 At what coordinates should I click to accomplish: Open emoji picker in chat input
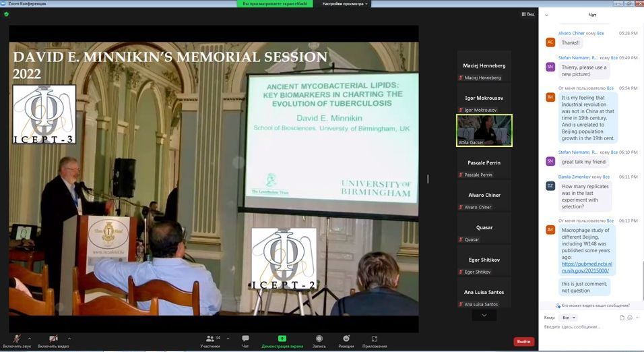630,318
